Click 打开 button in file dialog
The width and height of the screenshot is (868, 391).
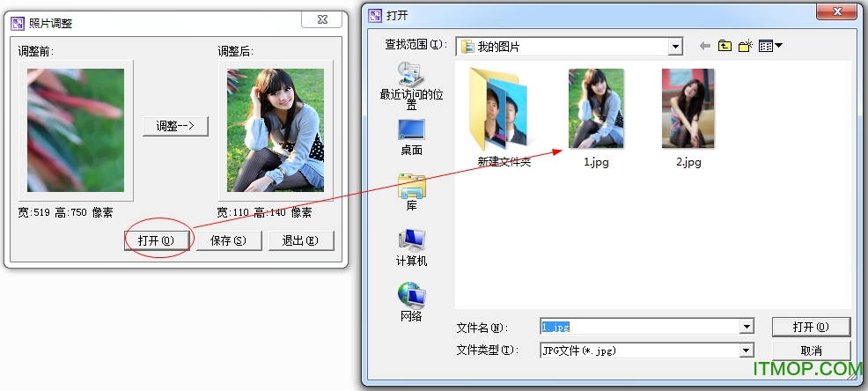coord(811,327)
